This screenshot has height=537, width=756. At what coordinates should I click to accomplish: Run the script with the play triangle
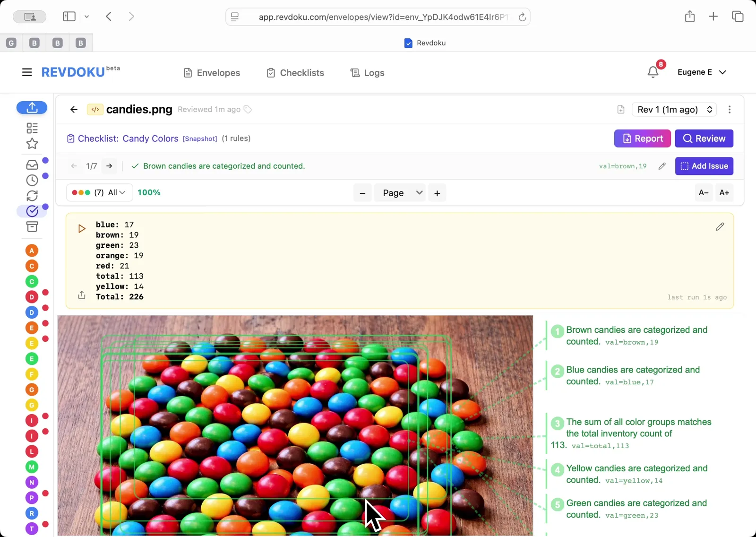point(81,228)
